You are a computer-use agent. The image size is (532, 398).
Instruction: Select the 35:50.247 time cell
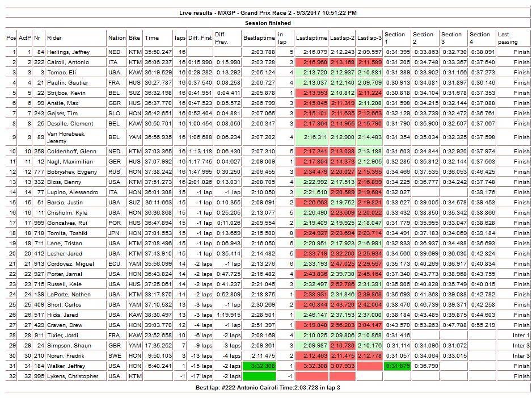[x=158, y=52]
